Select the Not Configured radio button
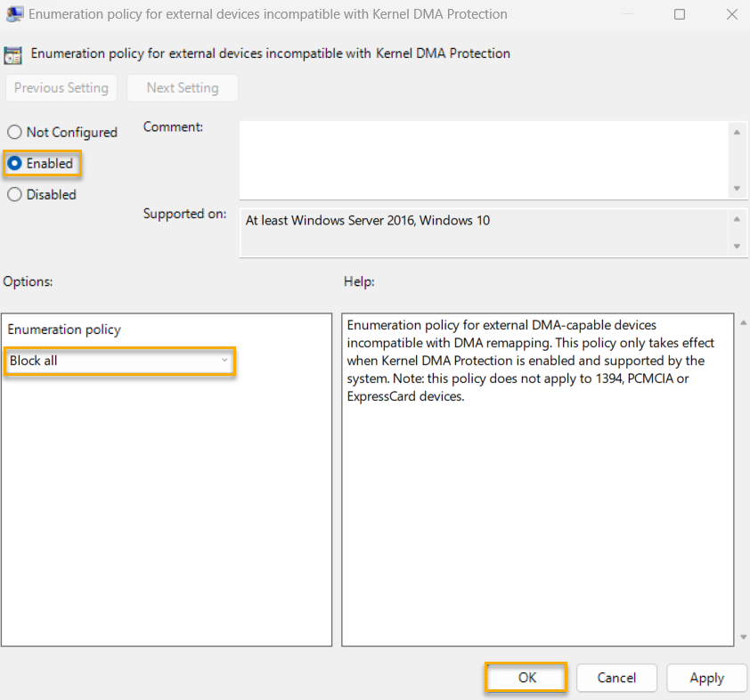The height and width of the screenshot is (700, 750). coord(14,132)
